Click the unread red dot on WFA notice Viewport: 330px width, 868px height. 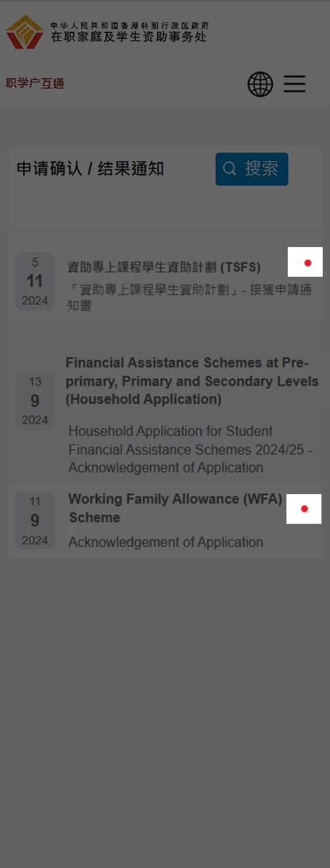pyautogui.click(x=304, y=509)
